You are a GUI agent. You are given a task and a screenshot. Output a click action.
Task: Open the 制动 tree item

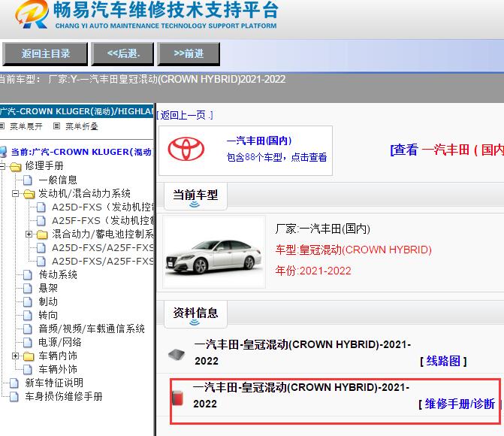(x=48, y=301)
